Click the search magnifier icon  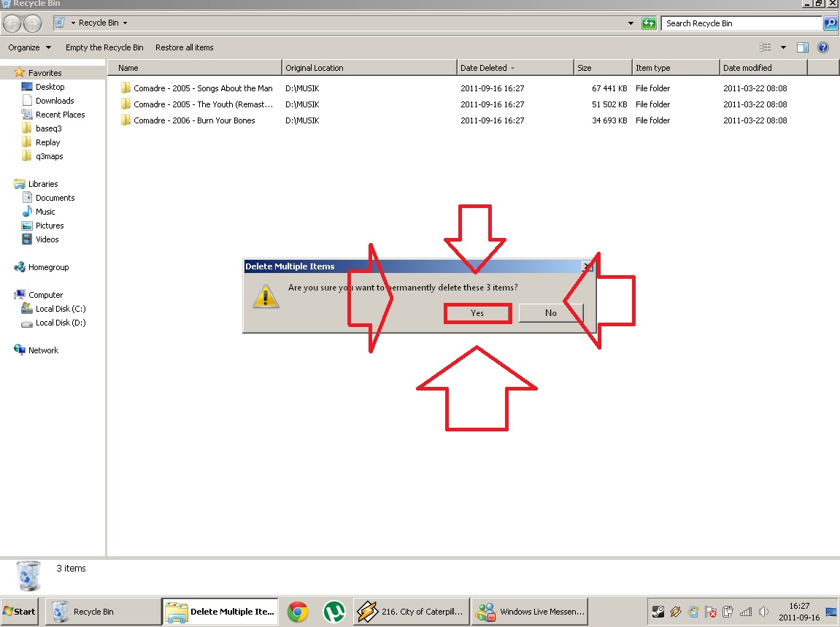(x=831, y=23)
